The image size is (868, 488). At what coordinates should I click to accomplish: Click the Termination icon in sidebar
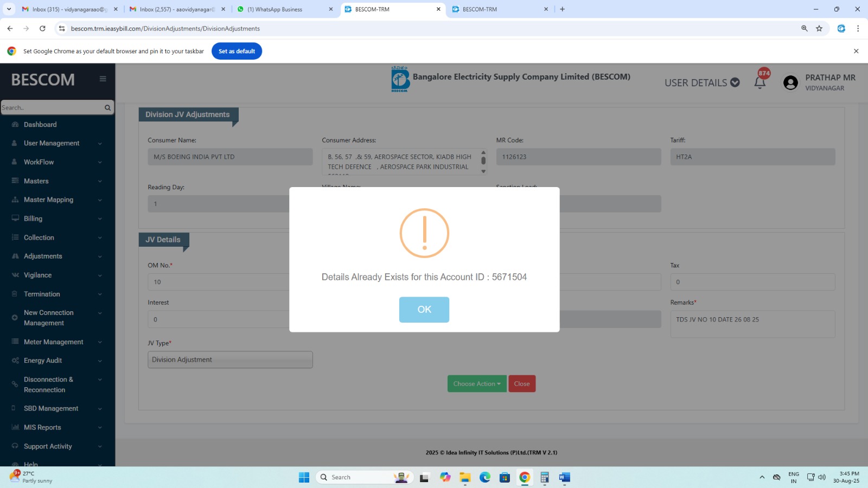coord(15,294)
